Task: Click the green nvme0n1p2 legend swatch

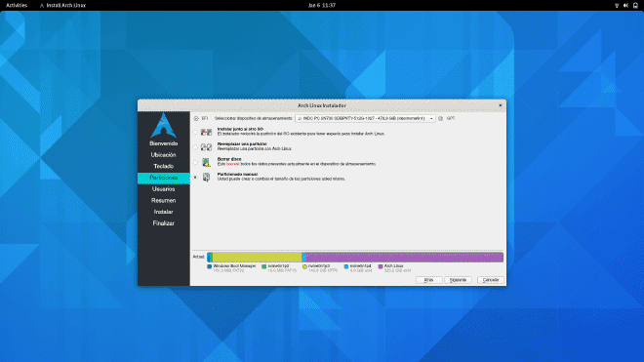Action: pos(264,266)
